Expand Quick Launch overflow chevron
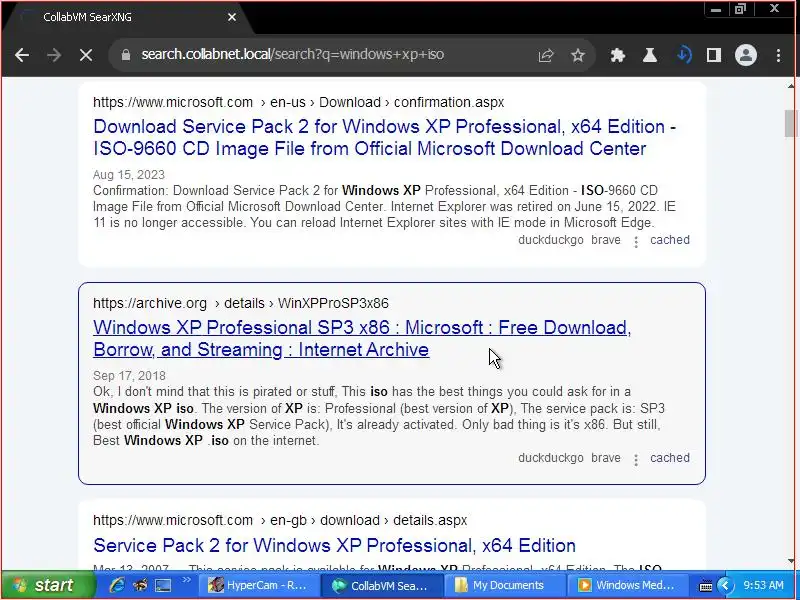The height and width of the screenshot is (600, 800). point(186,580)
